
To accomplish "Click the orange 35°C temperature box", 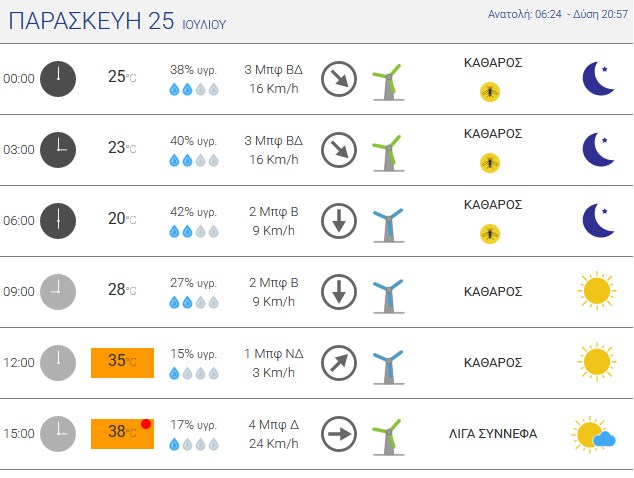I will (x=123, y=363).
